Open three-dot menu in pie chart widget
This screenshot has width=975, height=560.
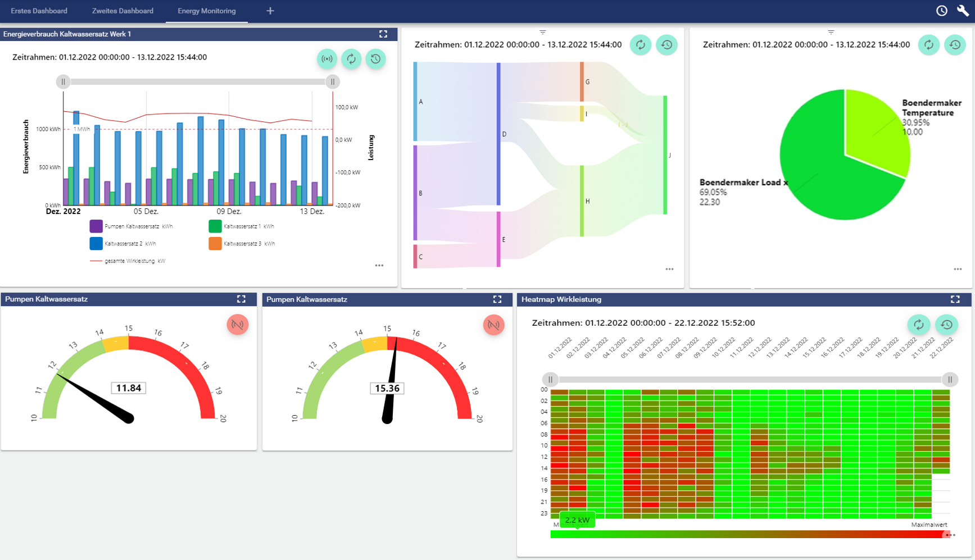(x=958, y=269)
